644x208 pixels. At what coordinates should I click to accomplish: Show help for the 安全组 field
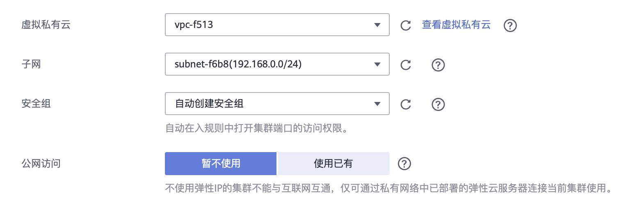coord(438,104)
